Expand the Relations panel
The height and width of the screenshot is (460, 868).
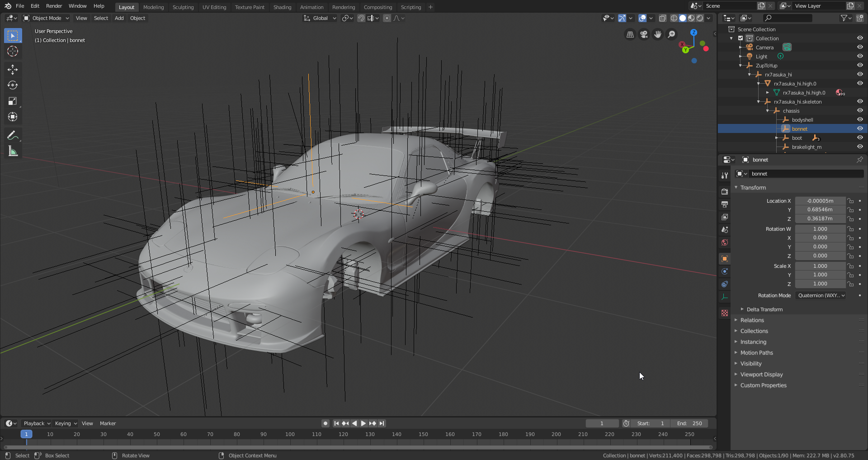[x=752, y=320]
